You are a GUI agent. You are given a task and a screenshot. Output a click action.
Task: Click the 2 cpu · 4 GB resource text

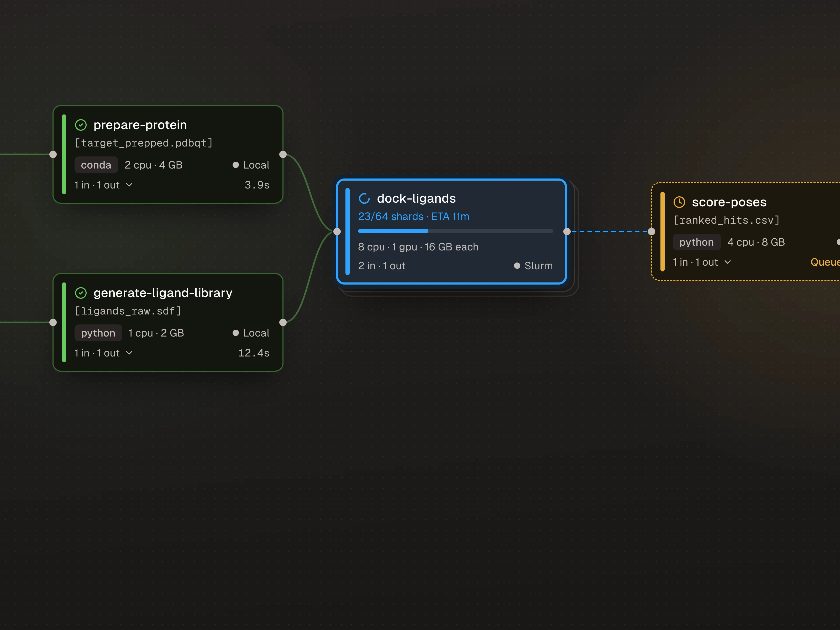pyautogui.click(x=153, y=165)
